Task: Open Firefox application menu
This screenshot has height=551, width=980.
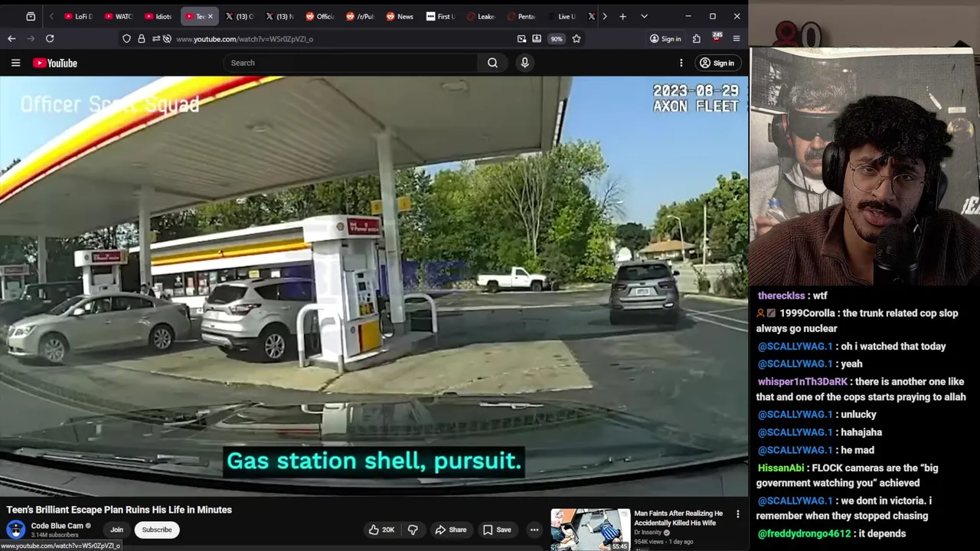Action: pyautogui.click(x=737, y=38)
